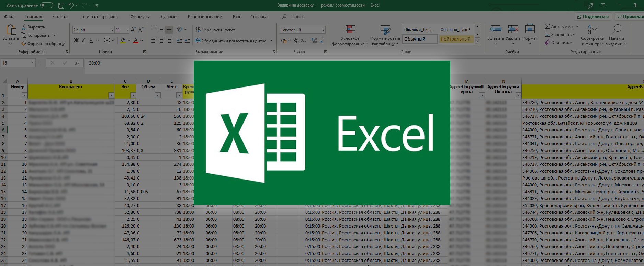Click the borders icon
This screenshot has width=644, height=266.
[107, 41]
